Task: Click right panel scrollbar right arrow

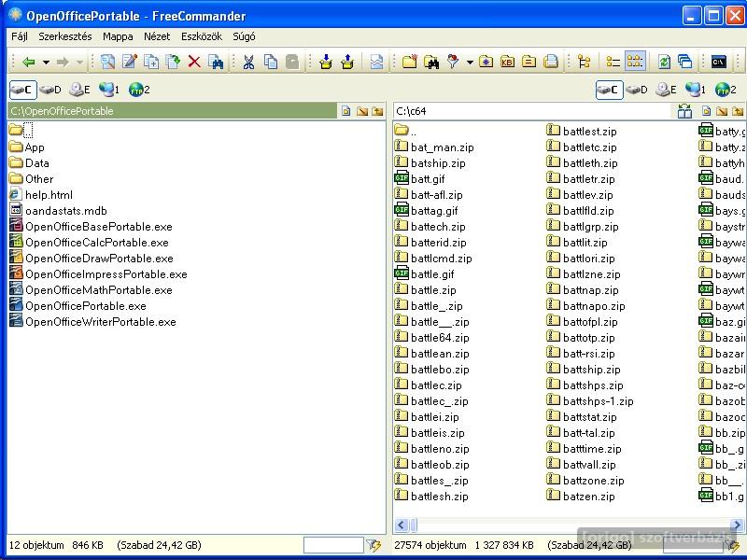Action: [x=738, y=525]
